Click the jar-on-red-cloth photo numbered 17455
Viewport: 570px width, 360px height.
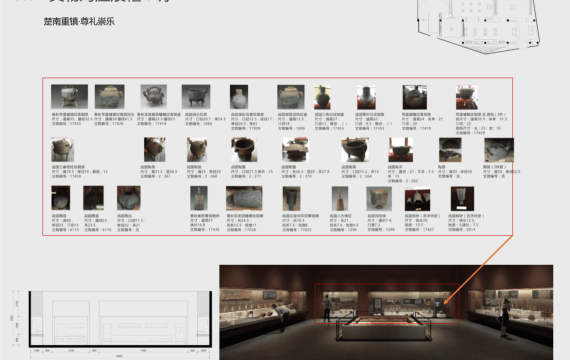(322, 97)
